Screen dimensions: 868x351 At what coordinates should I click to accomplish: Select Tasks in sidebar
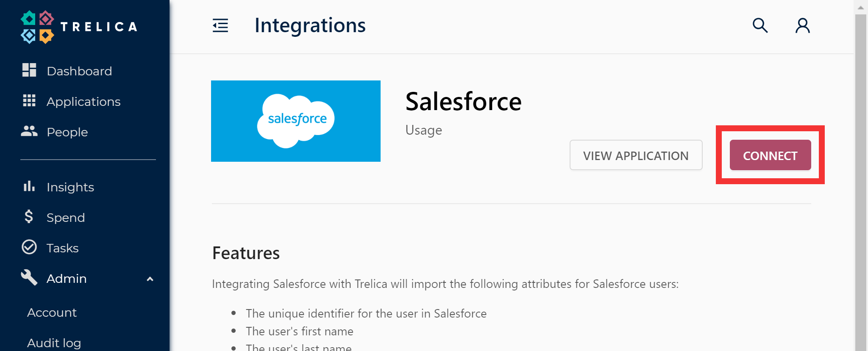pyautogui.click(x=63, y=248)
